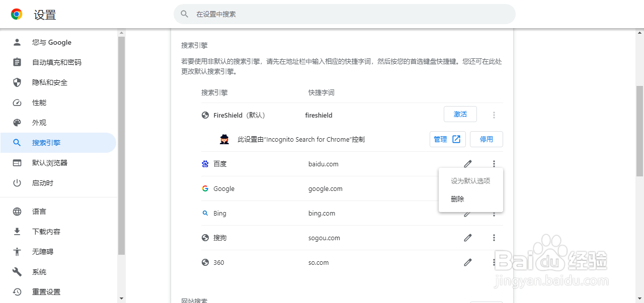Click the so.com shortcut text

click(319, 262)
